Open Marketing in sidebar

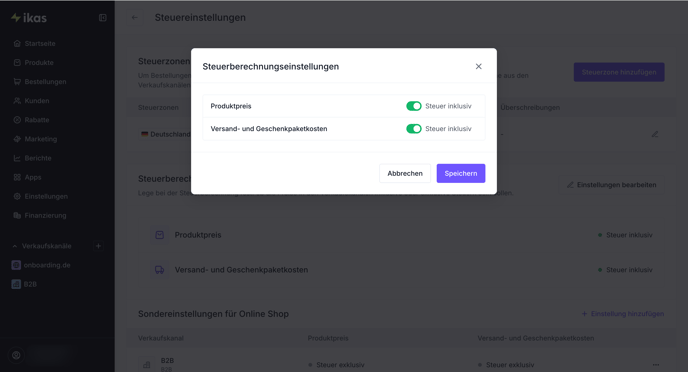click(x=41, y=139)
